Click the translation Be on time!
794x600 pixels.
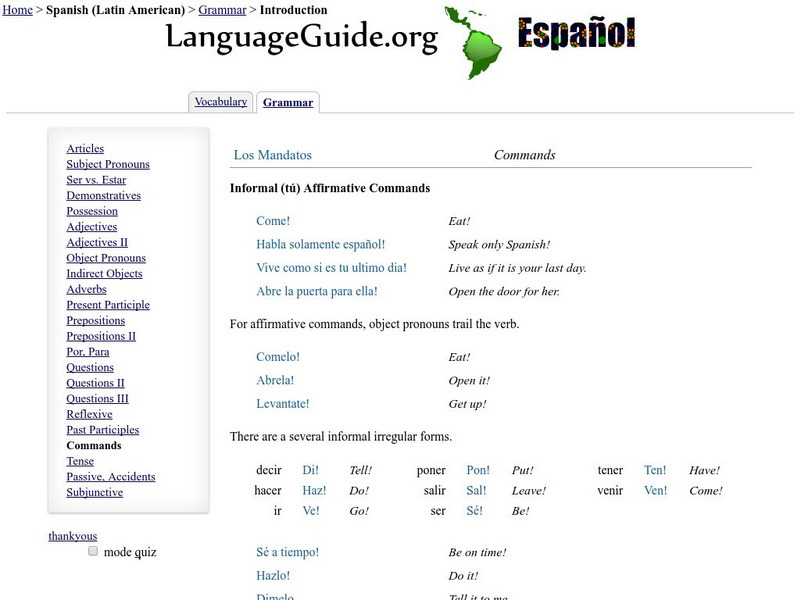477,552
